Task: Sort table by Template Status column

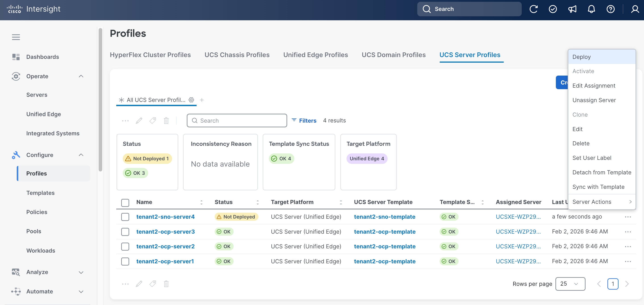Action: point(482,202)
